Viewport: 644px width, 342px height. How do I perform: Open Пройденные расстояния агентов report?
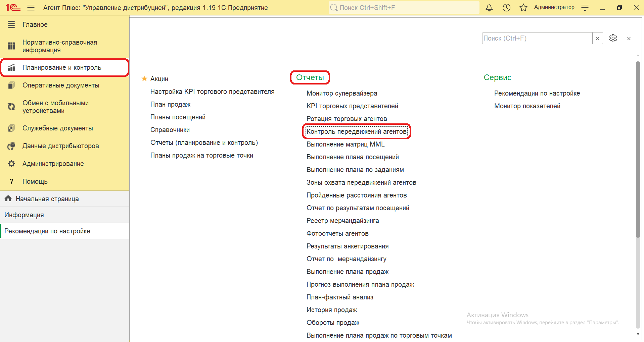click(357, 195)
